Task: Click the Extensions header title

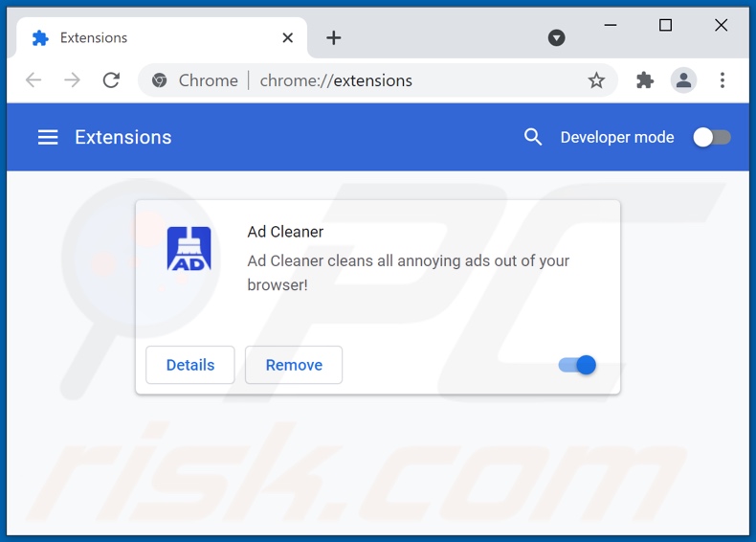Action: [123, 138]
